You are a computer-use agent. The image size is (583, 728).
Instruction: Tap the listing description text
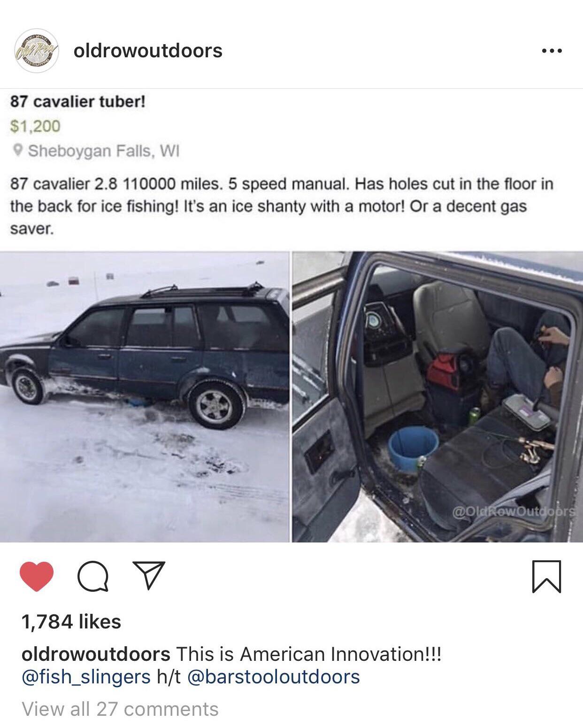(x=282, y=206)
